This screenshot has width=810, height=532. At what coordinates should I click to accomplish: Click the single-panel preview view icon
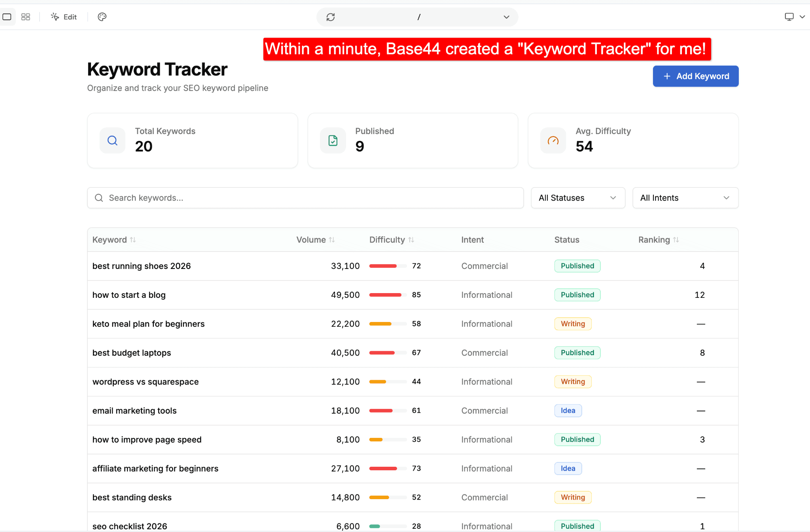pos(7,17)
